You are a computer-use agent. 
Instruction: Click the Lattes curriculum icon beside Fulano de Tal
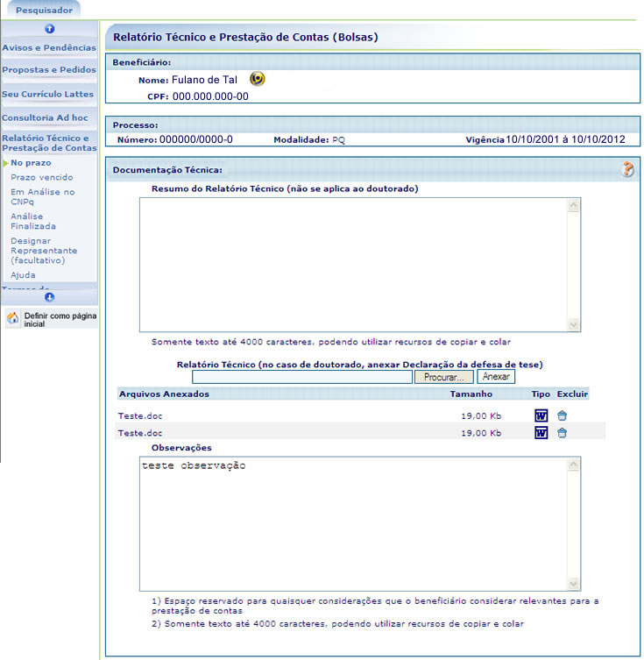(258, 79)
